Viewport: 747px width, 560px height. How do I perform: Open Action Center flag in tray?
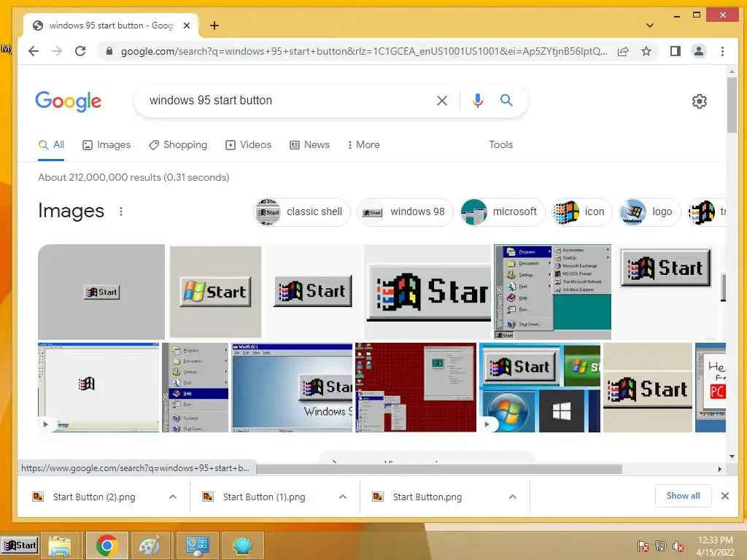643,546
